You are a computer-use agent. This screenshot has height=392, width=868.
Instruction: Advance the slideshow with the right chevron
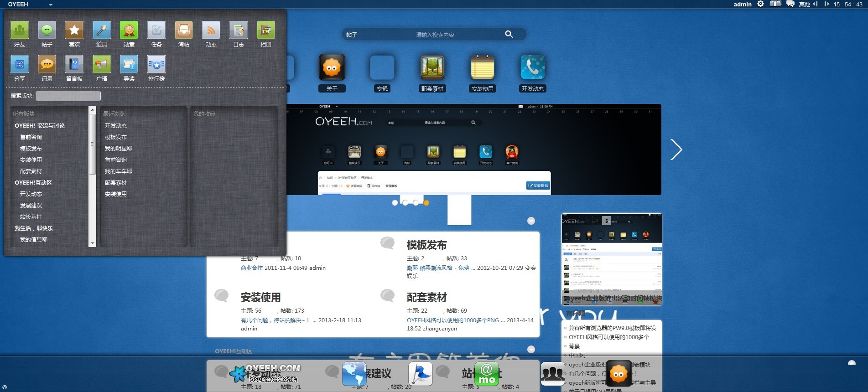click(676, 150)
